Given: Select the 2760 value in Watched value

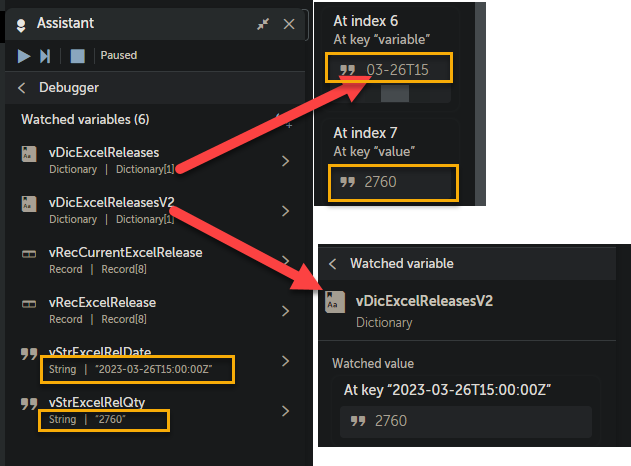Looking at the screenshot, I should point(466,422).
